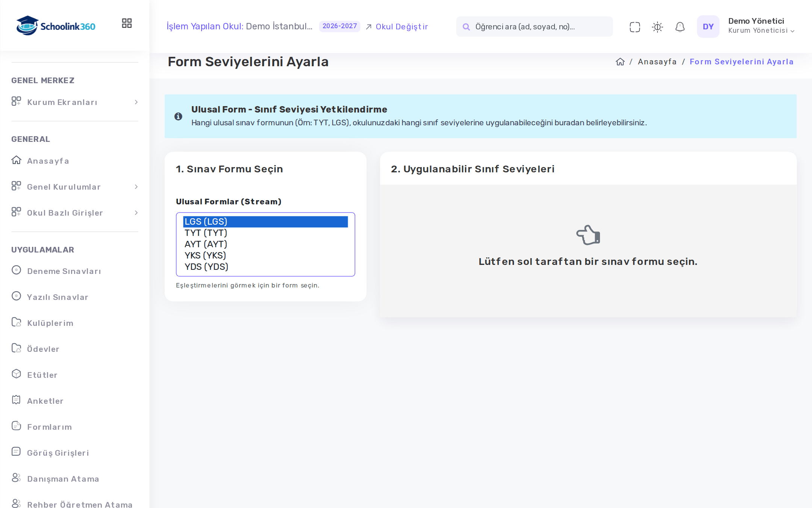Click the search magnifier icon
This screenshot has height=508, width=812.
tap(466, 27)
